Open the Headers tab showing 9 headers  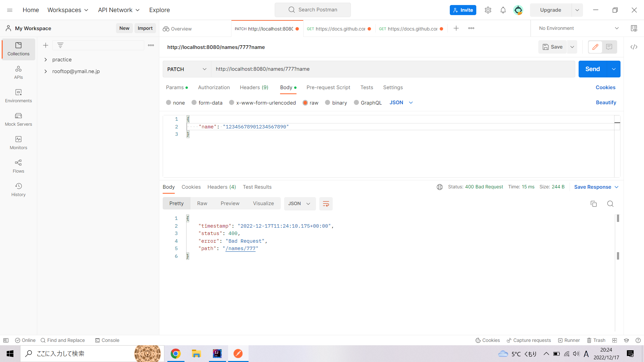click(254, 87)
